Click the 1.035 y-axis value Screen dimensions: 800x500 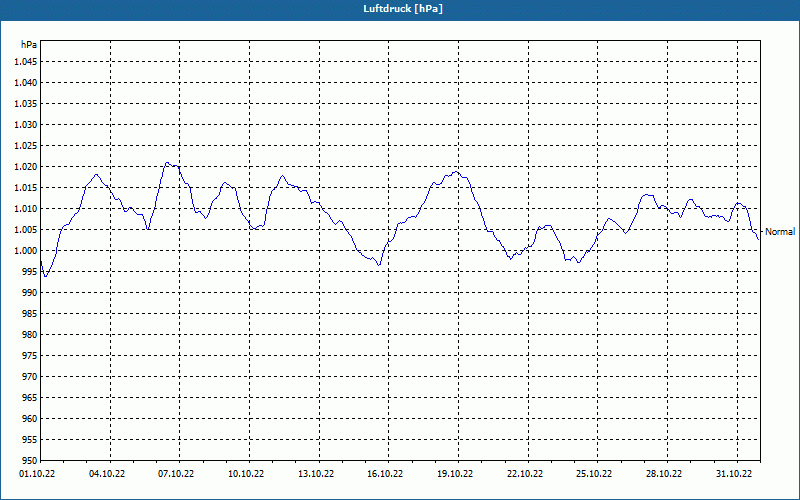click(26, 104)
